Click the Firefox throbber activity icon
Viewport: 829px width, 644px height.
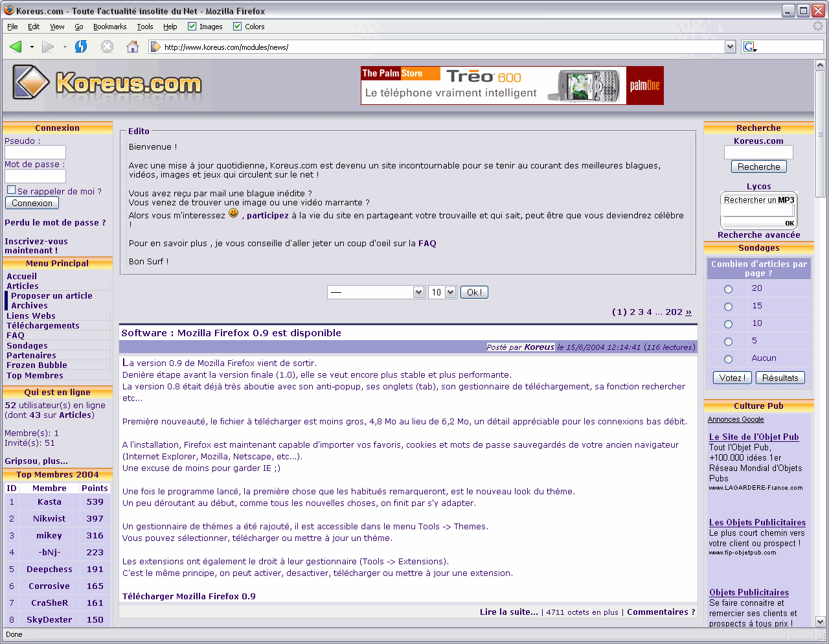[818, 26]
